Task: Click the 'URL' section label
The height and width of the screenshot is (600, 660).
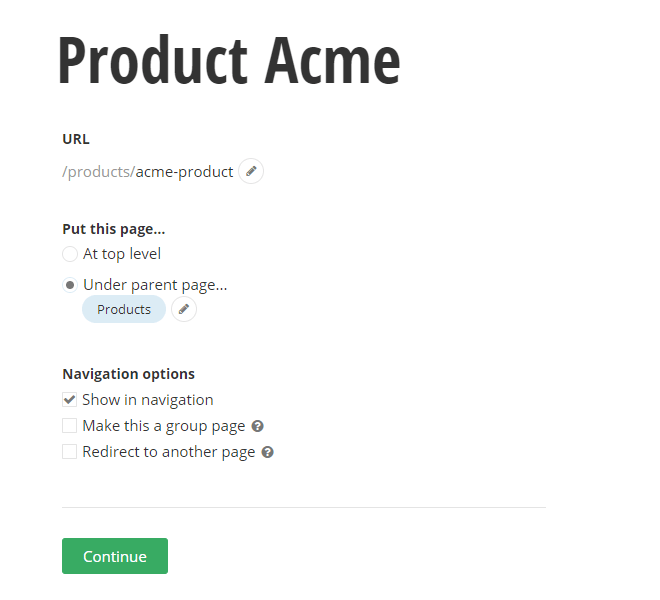Action: 76,139
